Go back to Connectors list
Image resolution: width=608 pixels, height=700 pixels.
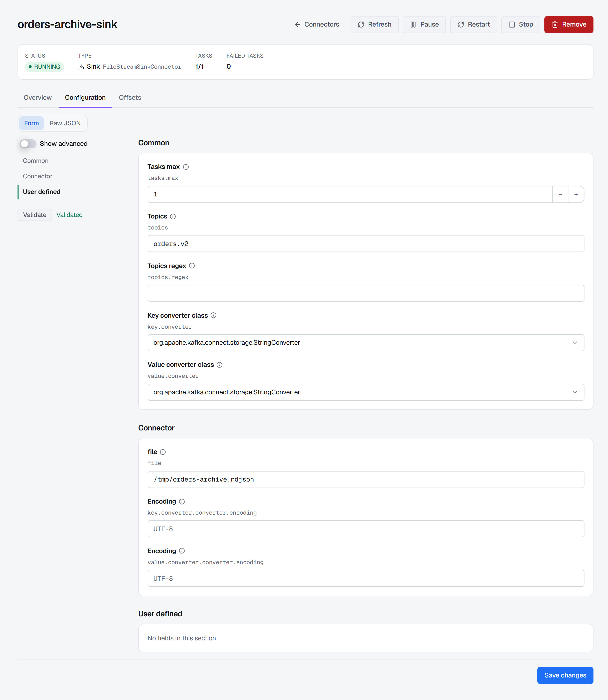coord(317,25)
